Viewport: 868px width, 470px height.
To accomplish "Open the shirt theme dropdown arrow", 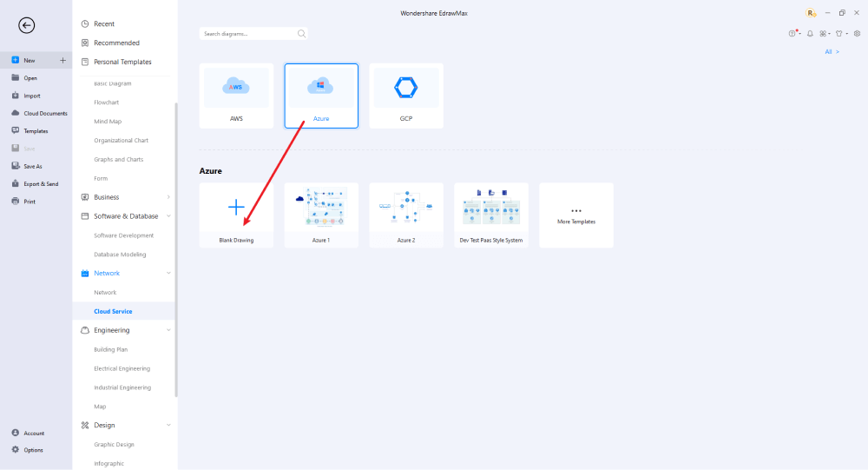I will point(847,35).
